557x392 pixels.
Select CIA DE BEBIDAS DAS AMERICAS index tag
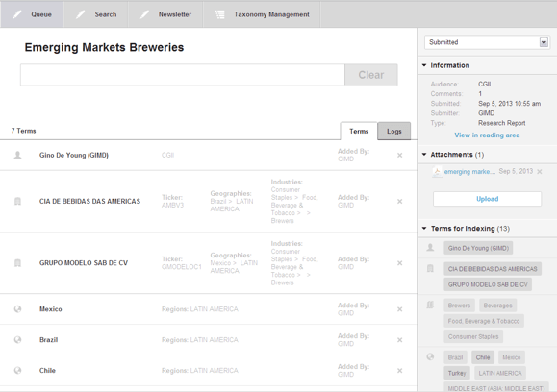[493, 269]
